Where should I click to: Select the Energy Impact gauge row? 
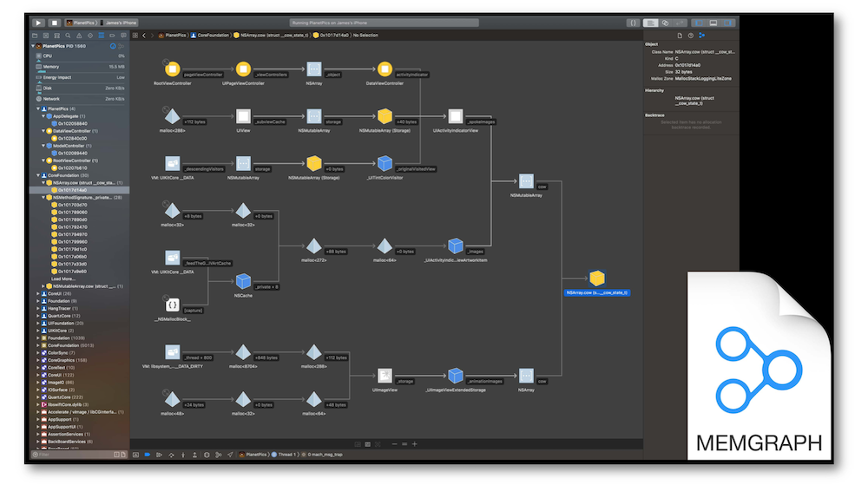click(x=80, y=77)
